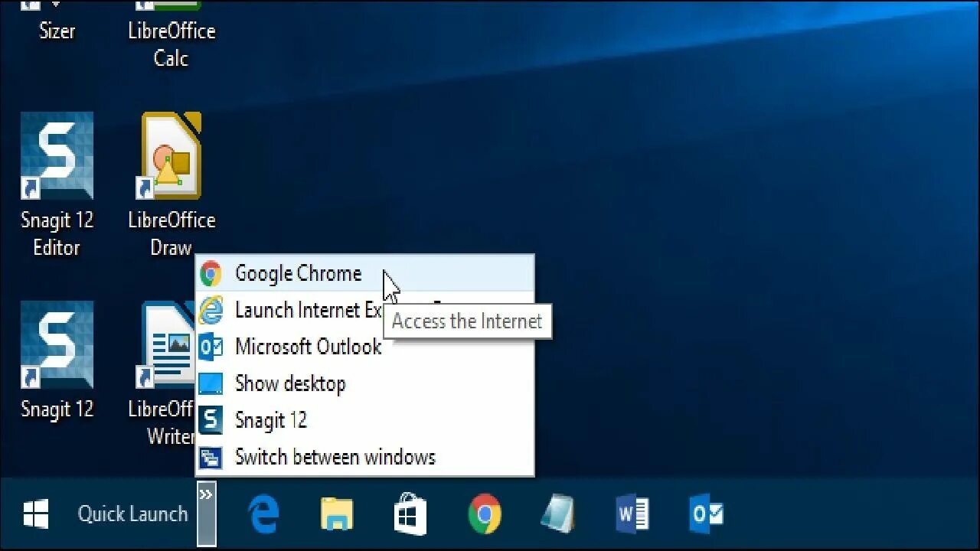980x551 pixels.
Task: Open Outlook from the taskbar
Action: 706,514
